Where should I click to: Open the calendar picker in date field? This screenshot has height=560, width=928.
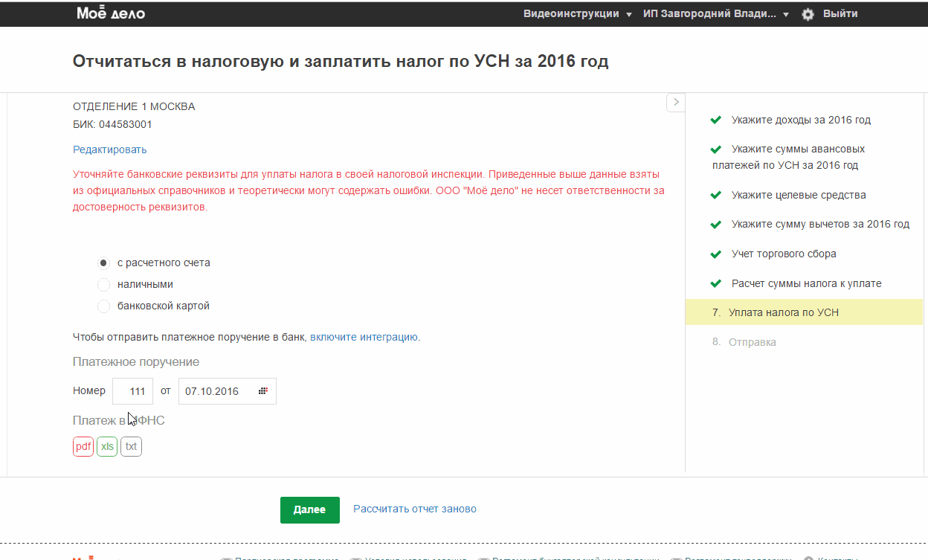(x=262, y=391)
